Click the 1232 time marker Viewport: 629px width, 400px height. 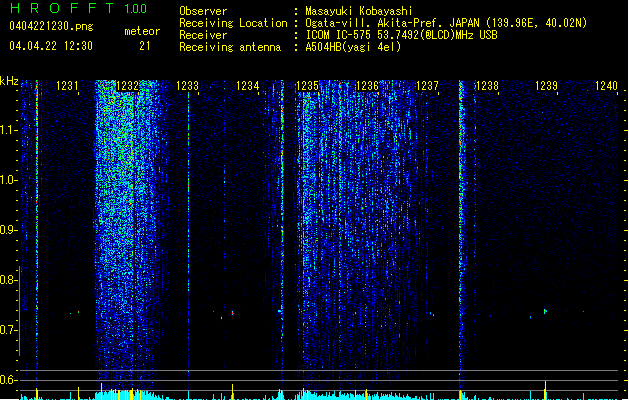127,86
